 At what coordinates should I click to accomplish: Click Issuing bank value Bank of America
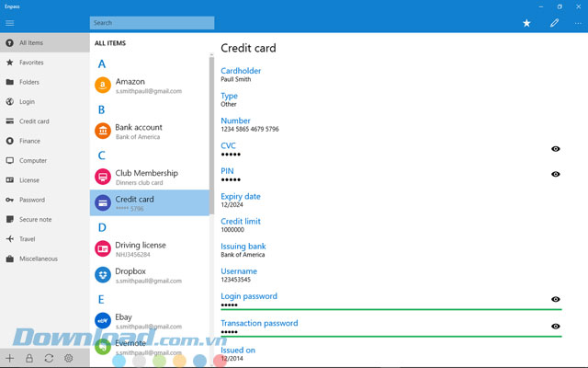pos(243,255)
